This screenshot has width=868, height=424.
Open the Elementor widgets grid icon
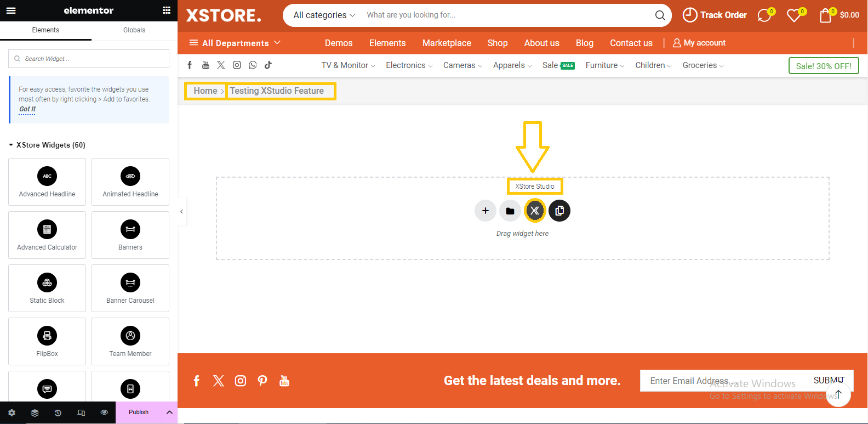tap(167, 10)
